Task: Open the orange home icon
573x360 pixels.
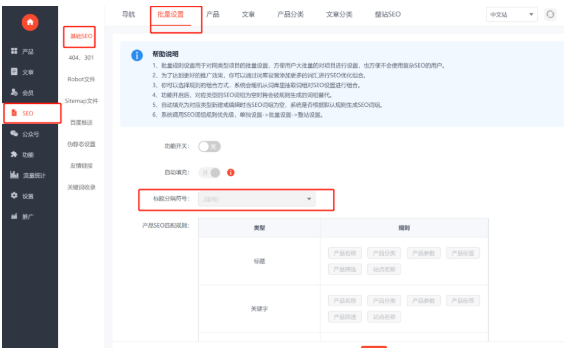Action: click(x=30, y=22)
